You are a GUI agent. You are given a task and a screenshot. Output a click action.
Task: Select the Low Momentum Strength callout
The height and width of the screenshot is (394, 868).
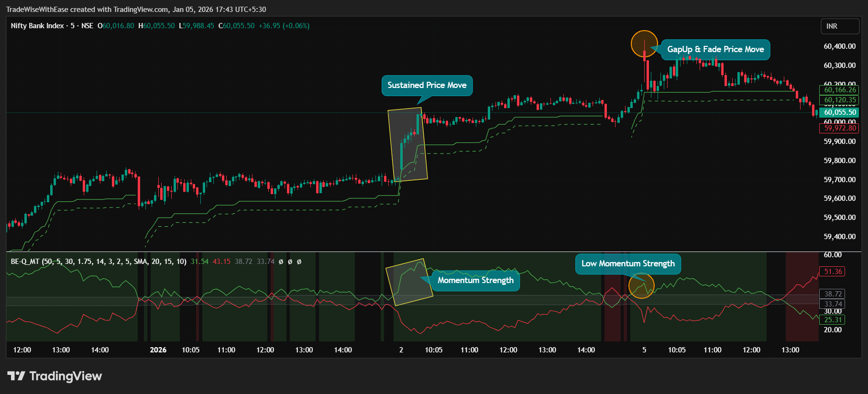click(x=628, y=263)
